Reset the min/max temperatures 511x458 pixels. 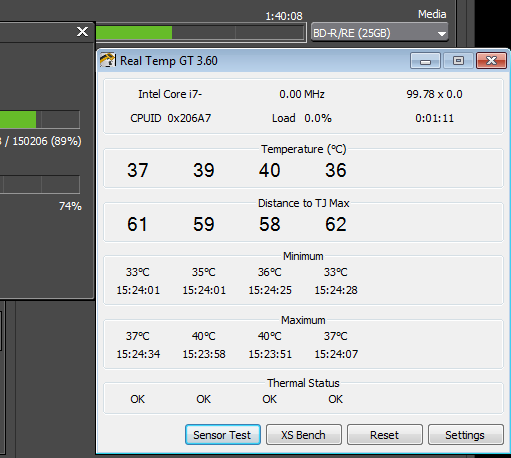385,435
